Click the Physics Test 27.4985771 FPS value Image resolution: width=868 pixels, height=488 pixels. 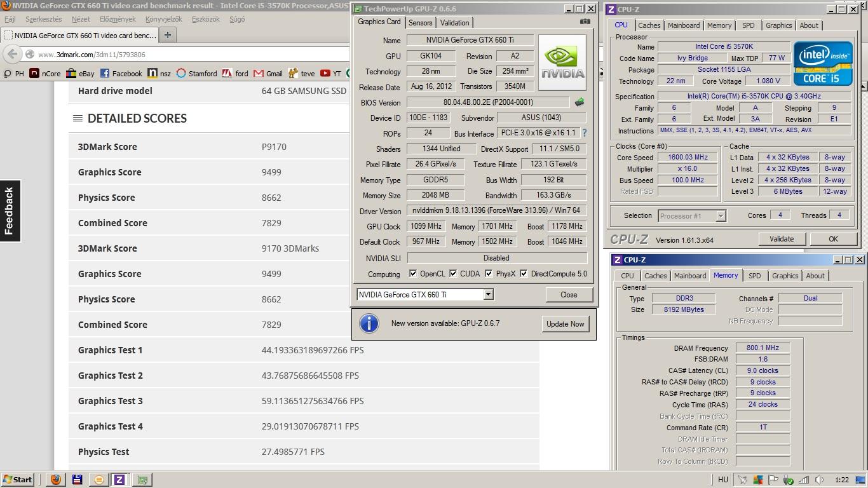(293, 452)
